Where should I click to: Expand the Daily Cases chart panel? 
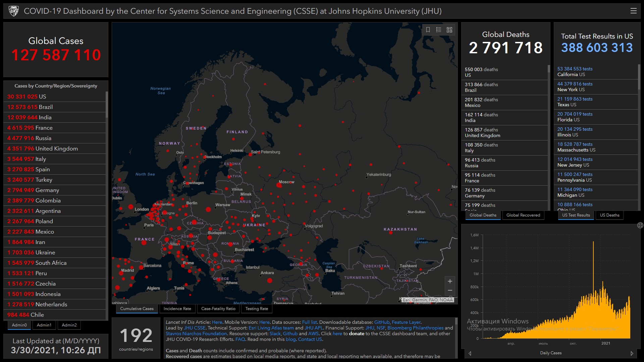click(x=640, y=225)
